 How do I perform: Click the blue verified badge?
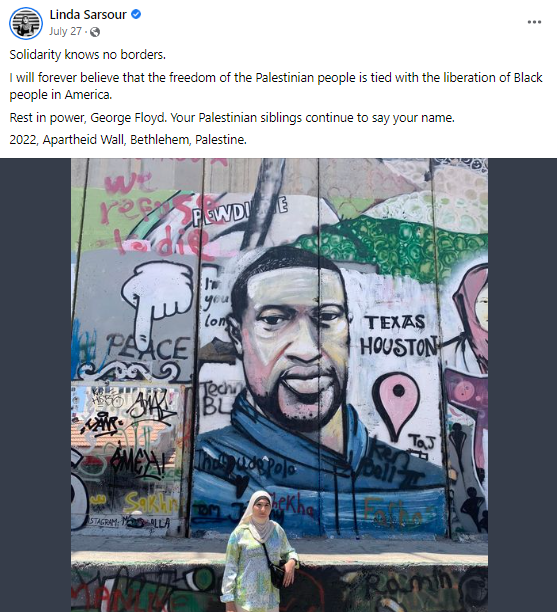pos(136,14)
